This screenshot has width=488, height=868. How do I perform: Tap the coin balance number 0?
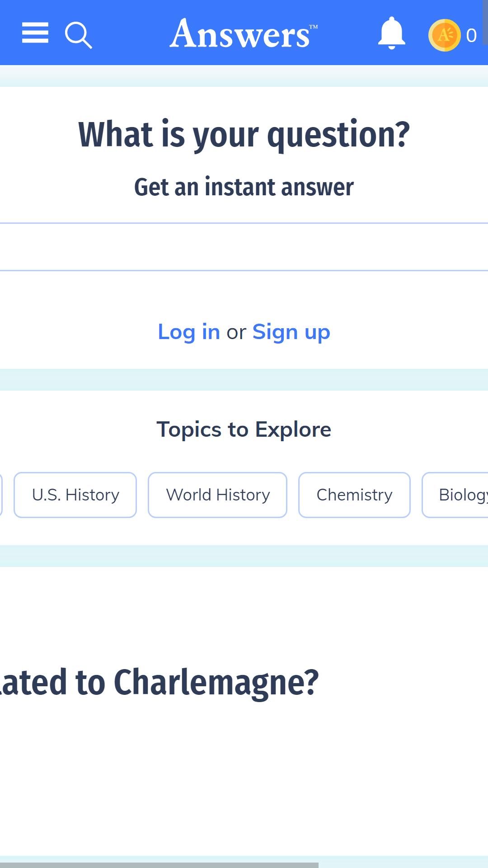pos(471,35)
